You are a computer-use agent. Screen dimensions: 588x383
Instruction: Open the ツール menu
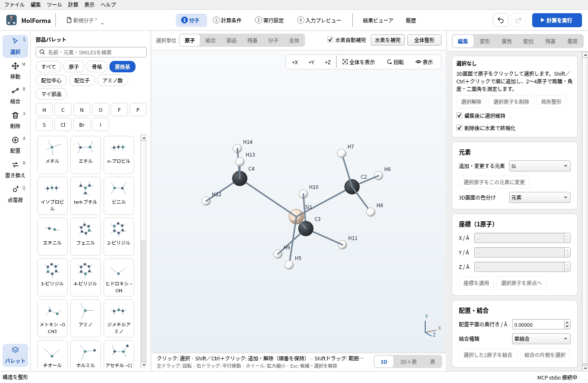[54, 5]
